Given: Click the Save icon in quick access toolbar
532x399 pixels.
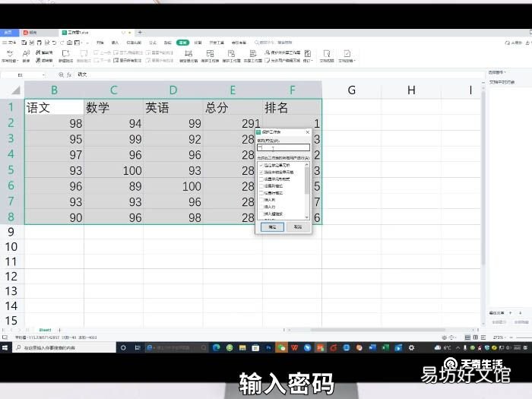Looking at the screenshot, I should [x=24, y=43].
